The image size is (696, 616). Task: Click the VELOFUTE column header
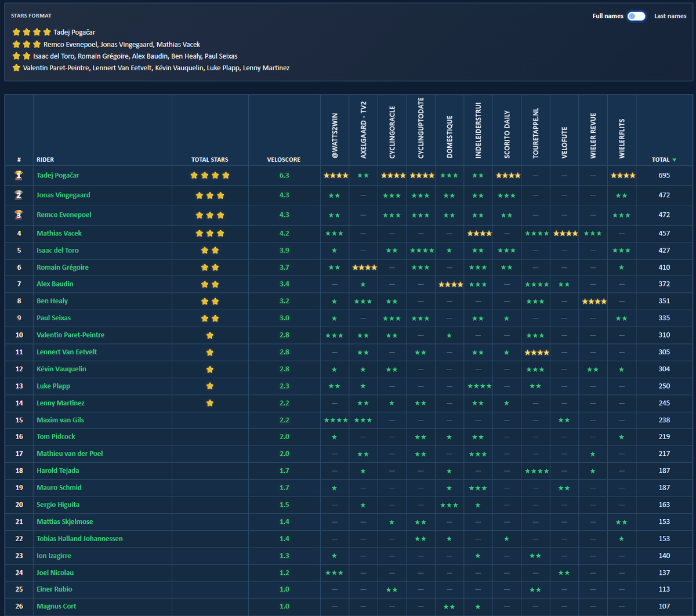pos(565,143)
